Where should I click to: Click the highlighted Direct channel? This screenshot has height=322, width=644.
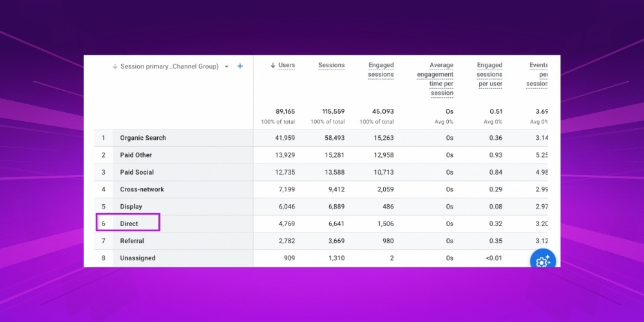click(129, 223)
